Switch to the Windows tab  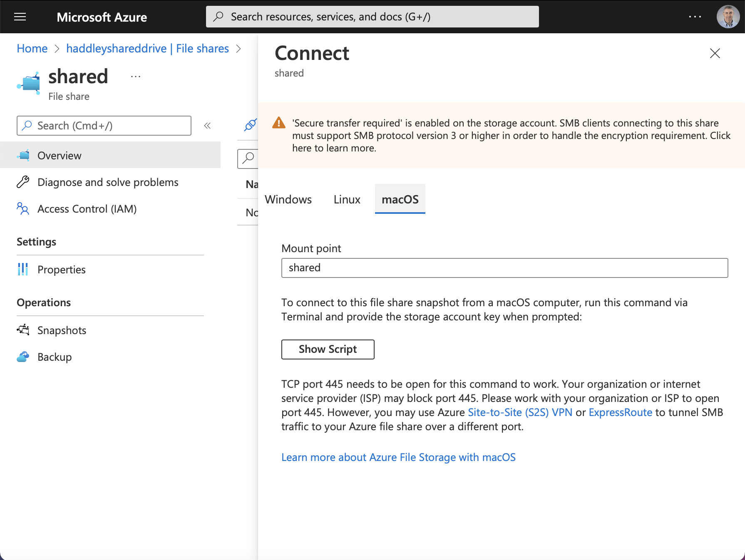[x=288, y=199]
